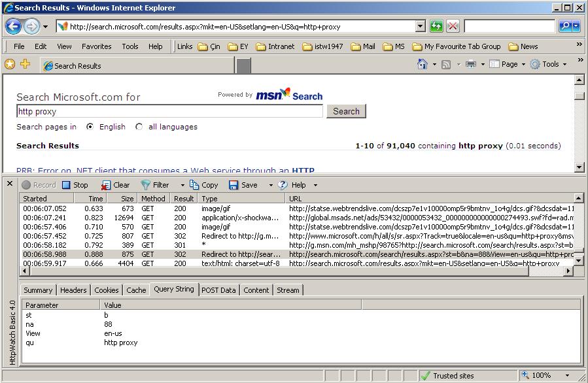
Task: Expand the Home button dropdown arrow
Action: coord(434,65)
